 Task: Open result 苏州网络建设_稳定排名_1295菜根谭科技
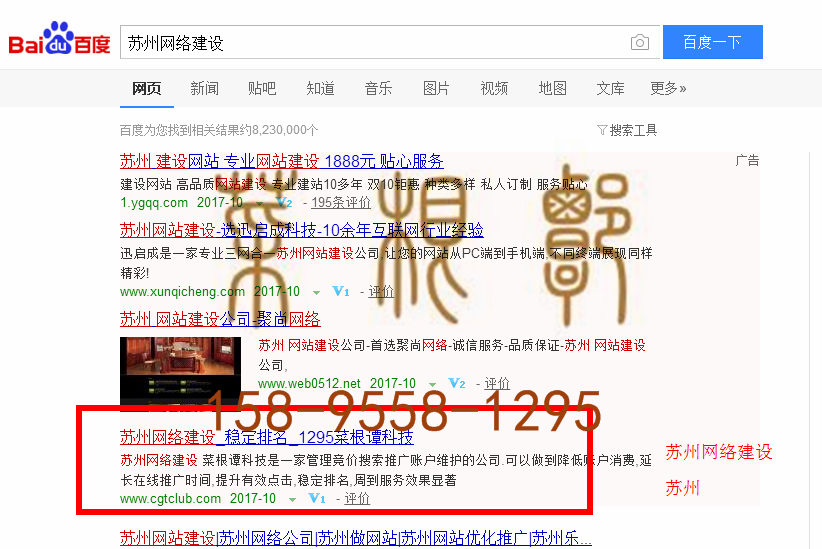(x=266, y=437)
